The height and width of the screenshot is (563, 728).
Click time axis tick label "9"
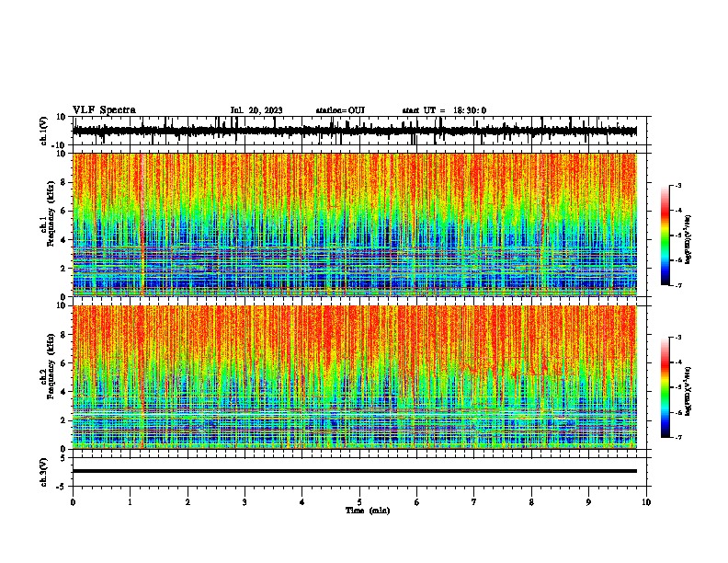coord(588,502)
